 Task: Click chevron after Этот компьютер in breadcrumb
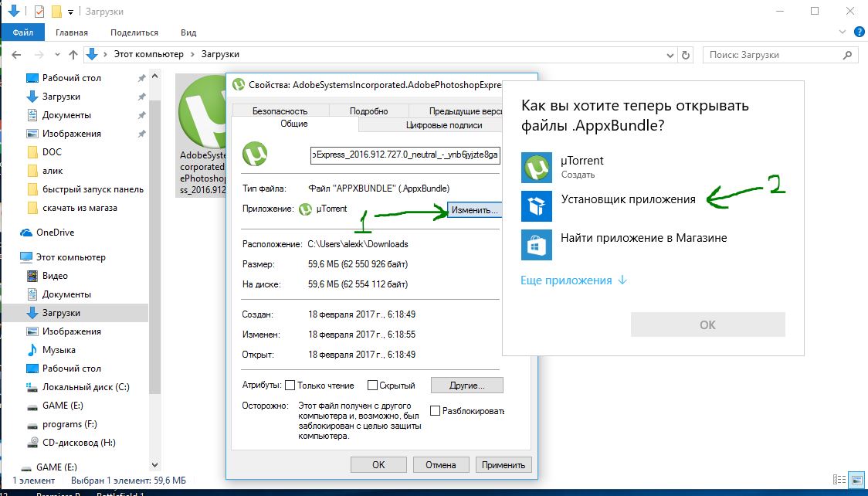pos(192,54)
